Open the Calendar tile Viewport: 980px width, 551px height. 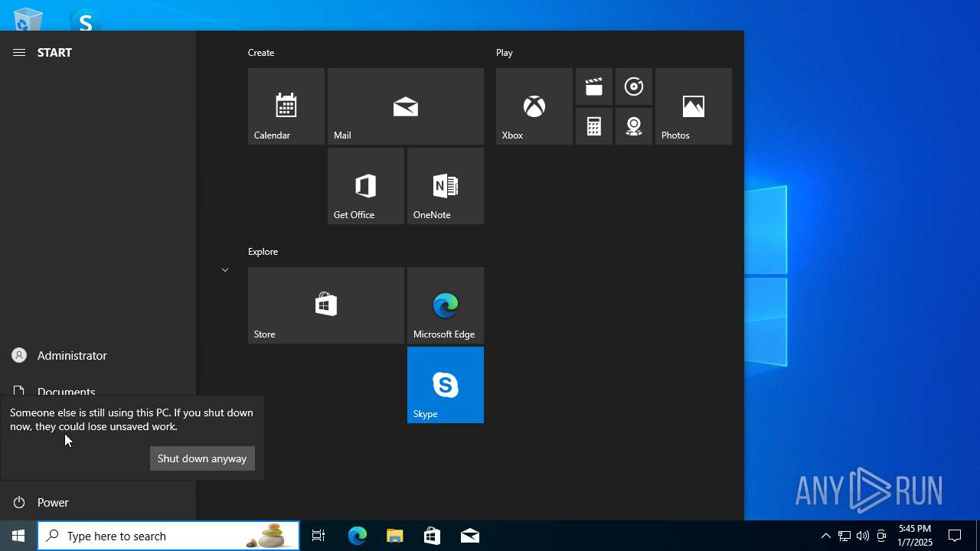coord(286,106)
